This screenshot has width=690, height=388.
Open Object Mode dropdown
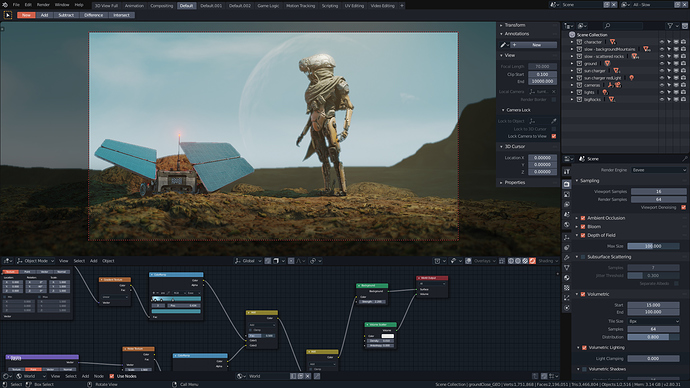35,261
